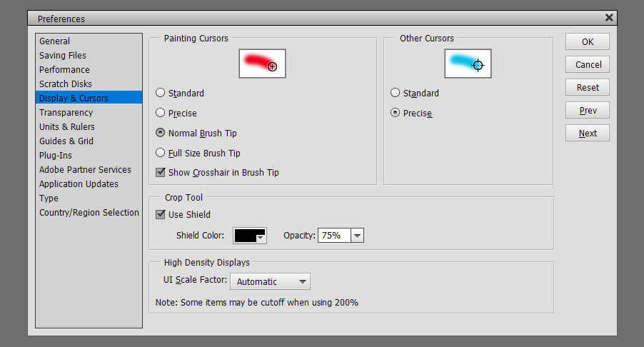Choose Standard painting cursor radio

click(x=160, y=93)
